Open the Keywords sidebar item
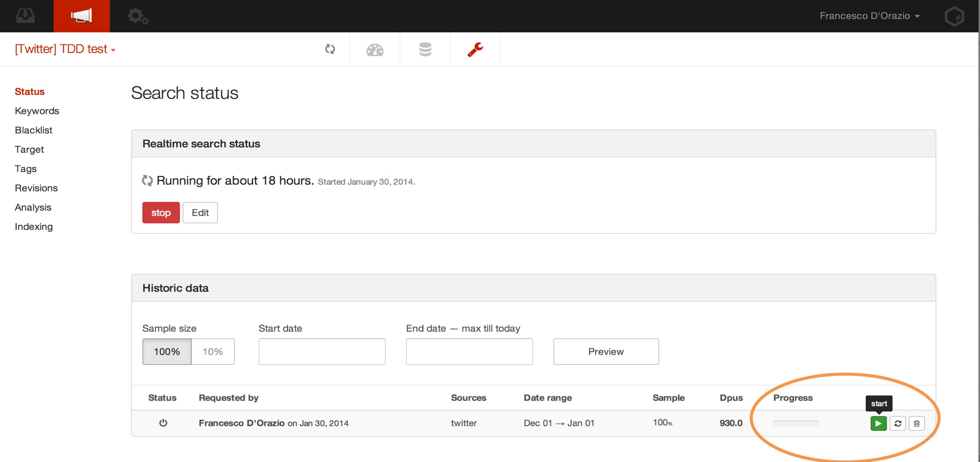The image size is (980, 462). [x=37, y=111]
